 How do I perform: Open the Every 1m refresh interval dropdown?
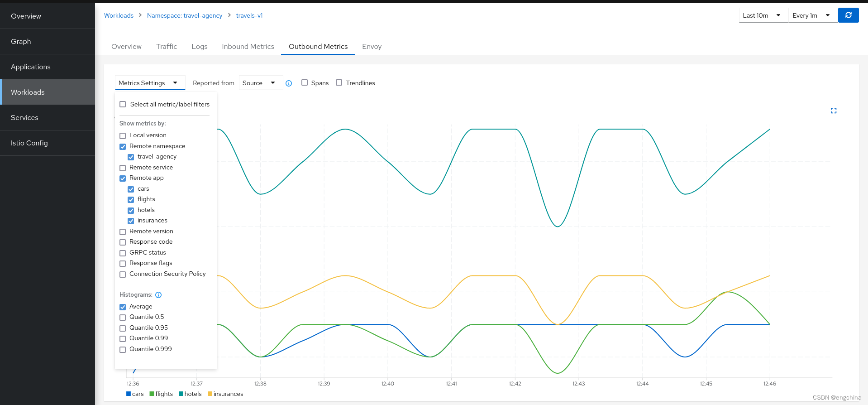[813, 15]
